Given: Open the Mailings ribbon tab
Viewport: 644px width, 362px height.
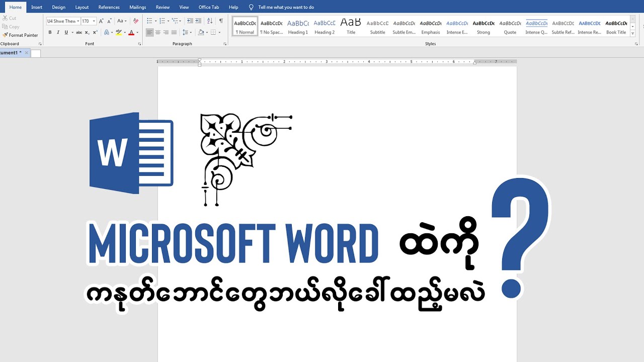Looking at the screenshot, I should click(x=137, y=7).
